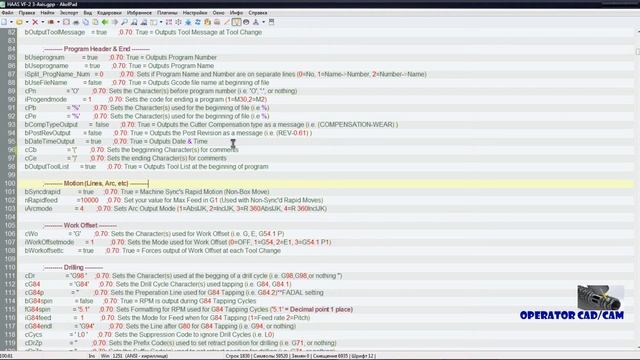640x360 pixels.
Task: Click the variable name 'bUseFileName'
Action: (46, 82)
